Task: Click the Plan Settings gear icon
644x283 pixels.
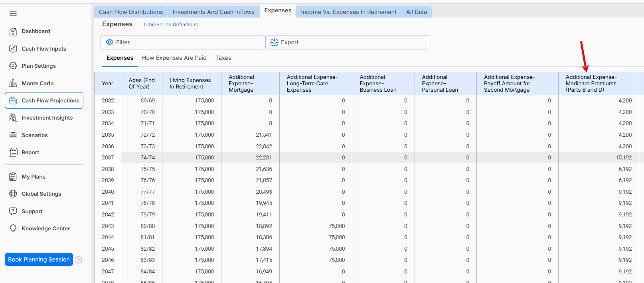Action: point(13,66)
